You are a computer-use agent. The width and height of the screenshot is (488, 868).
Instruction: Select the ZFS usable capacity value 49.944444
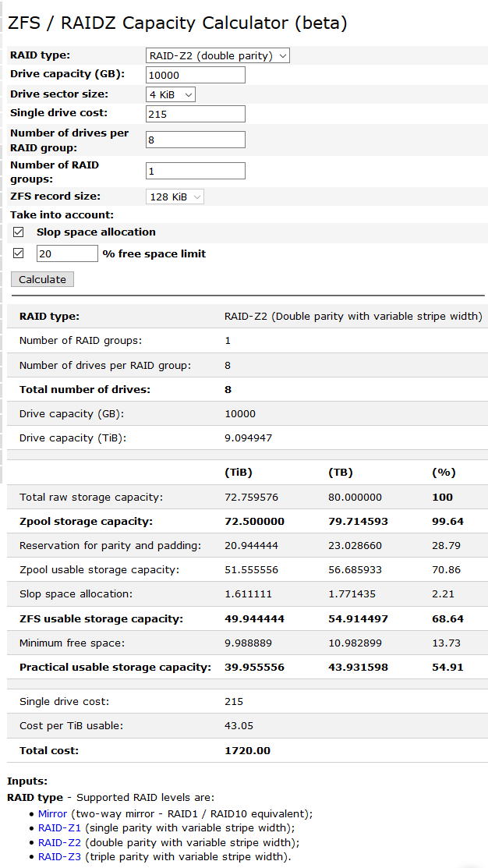coord(254,618)
